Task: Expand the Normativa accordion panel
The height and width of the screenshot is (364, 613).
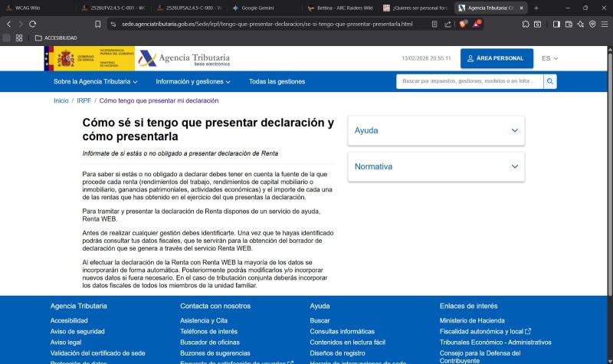Action: (x=436, y=166)
